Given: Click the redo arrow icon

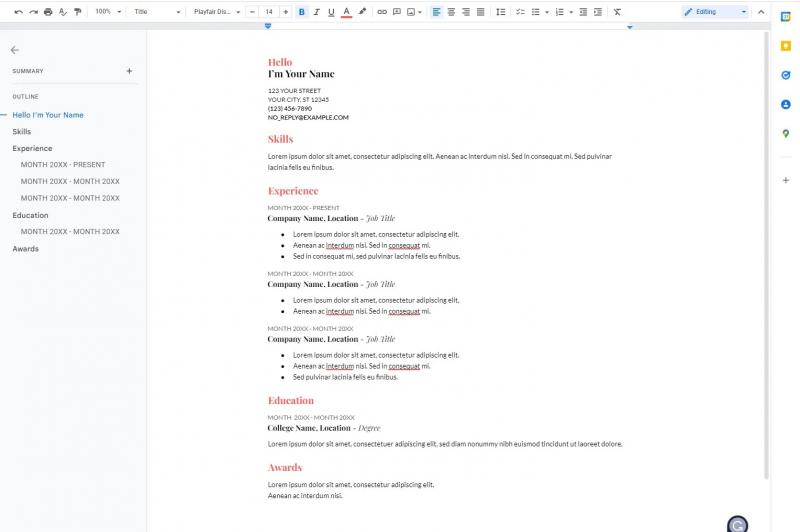Looking at the screenshot, I should pos(33,12).
